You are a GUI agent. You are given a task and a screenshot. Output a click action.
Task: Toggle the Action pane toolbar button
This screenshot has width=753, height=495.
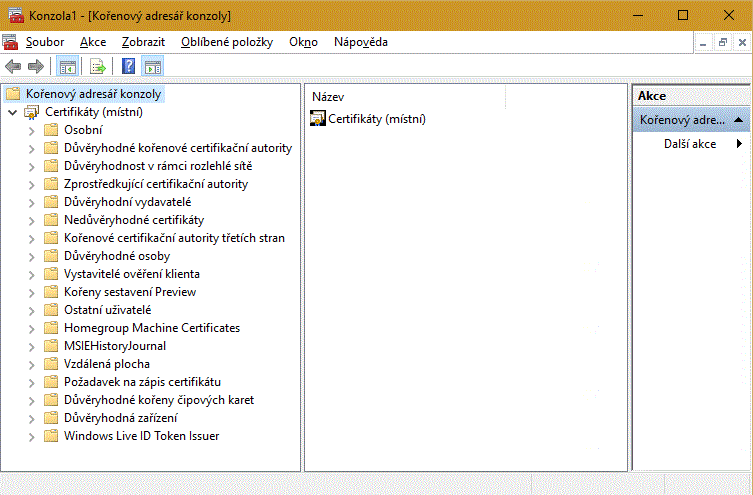pos(153,67)
